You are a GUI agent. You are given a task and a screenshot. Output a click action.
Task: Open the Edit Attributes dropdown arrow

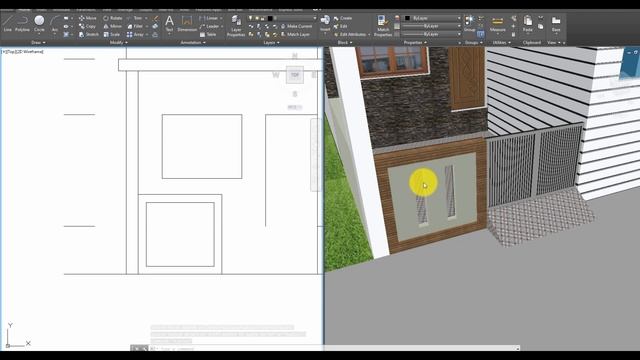369,34
